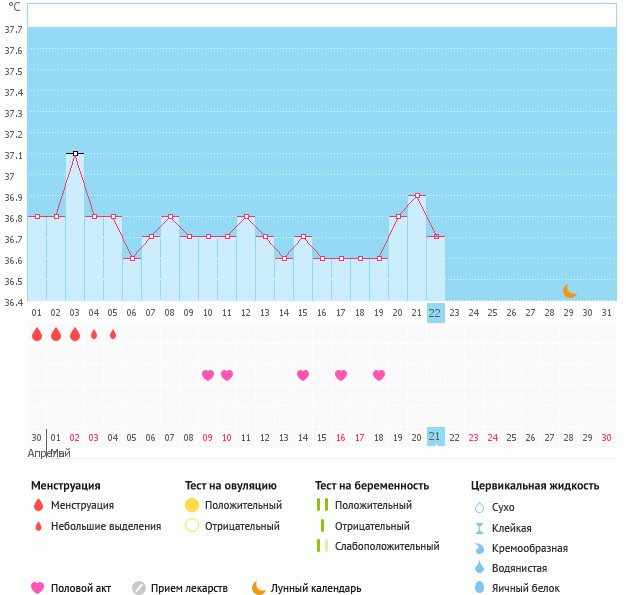Click the moon icon on day 29
The image size is (626, 595).
pyautogui.click(x=569, y=291)
